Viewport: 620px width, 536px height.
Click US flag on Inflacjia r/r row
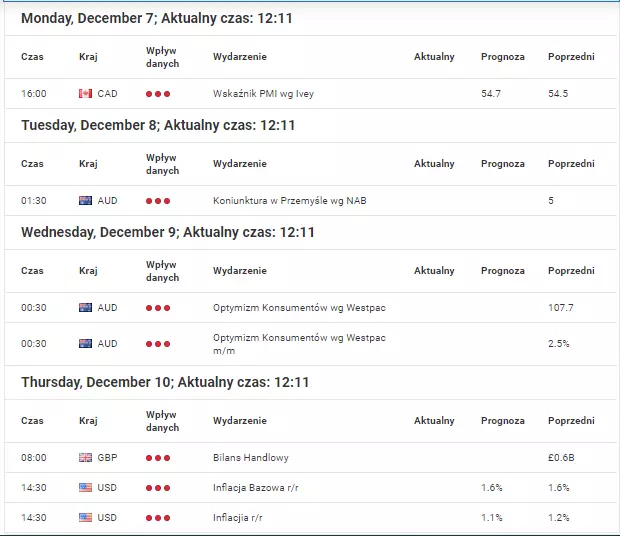[x=85, y=518]
